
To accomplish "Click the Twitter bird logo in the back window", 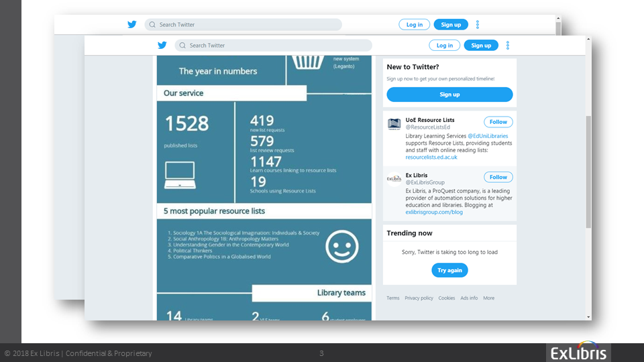I will coord(132,25).
